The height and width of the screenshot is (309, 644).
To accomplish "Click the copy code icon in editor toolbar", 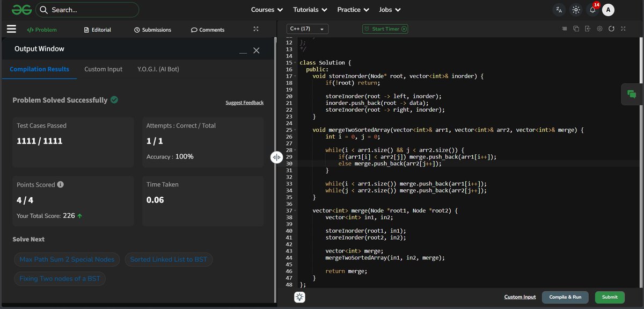I will coord(575,29).
